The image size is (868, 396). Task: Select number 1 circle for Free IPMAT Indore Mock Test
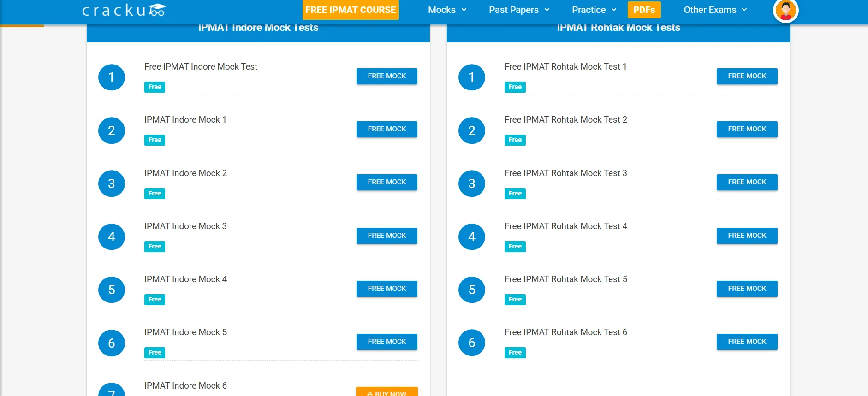coord(112,77)
